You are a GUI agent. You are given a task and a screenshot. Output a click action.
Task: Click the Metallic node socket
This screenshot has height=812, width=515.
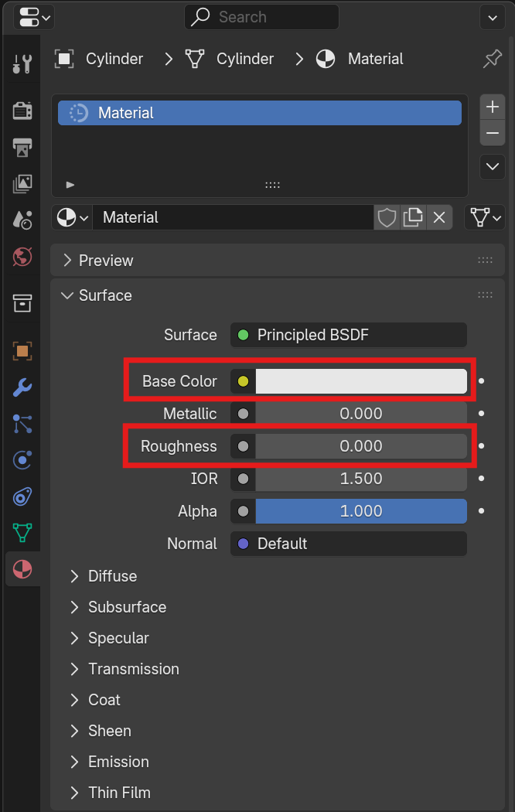[x=244, y=414]
